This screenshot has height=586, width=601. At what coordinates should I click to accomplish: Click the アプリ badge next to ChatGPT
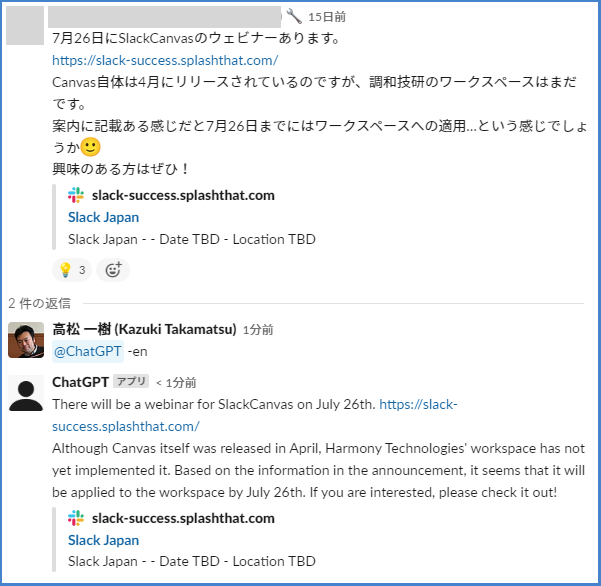click(131, 382)
